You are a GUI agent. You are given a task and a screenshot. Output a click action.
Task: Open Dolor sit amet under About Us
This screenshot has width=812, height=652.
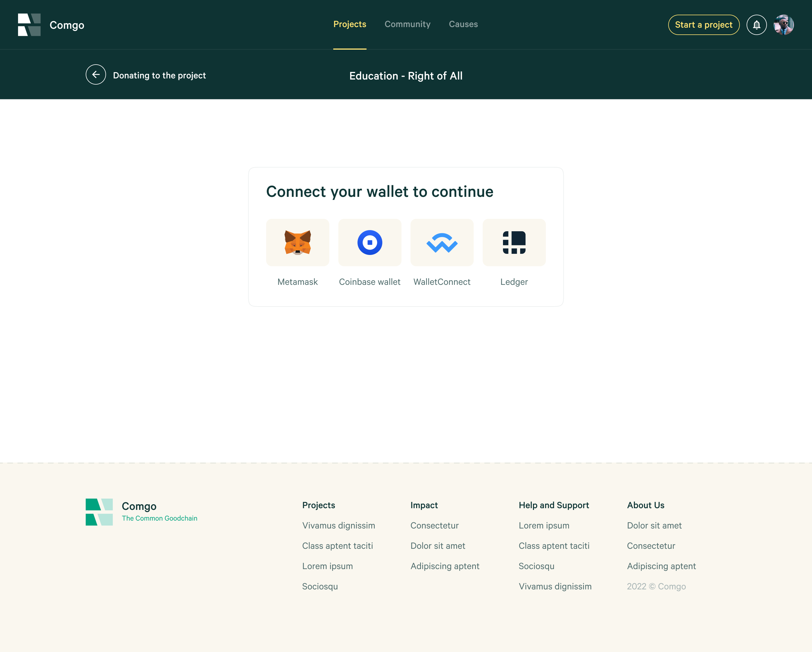[x=654, y=525]
